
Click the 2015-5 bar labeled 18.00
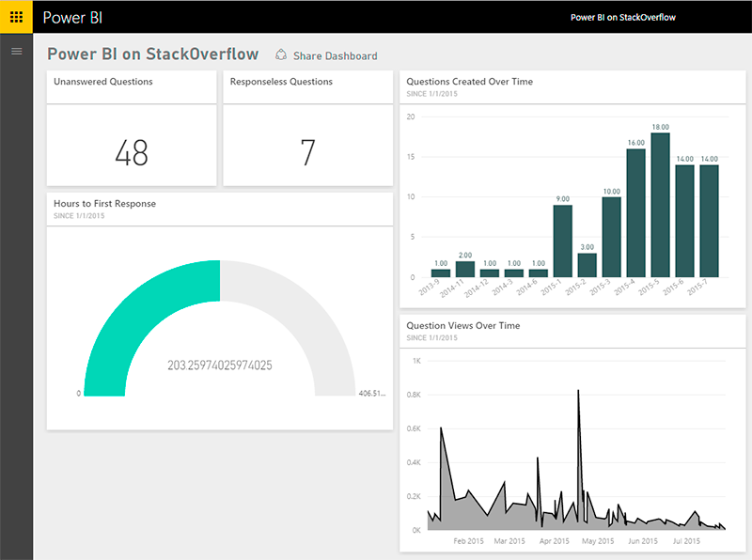coord(661,205)
